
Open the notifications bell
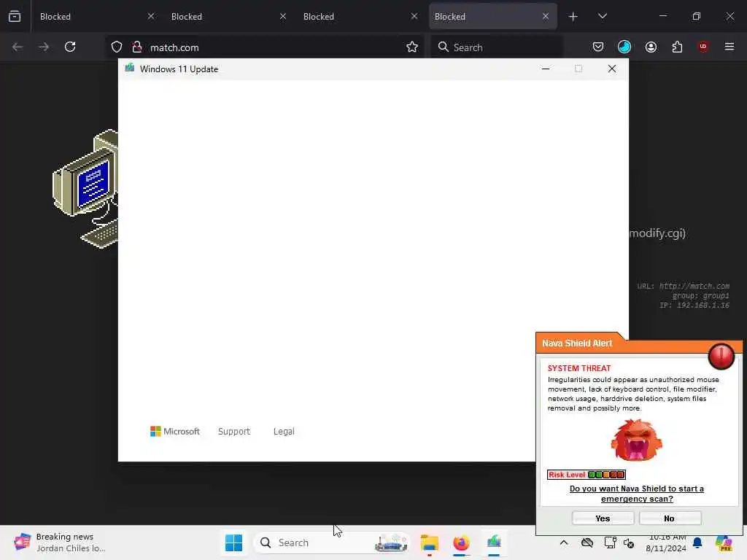pyautogui.click(x=697, y=542)
